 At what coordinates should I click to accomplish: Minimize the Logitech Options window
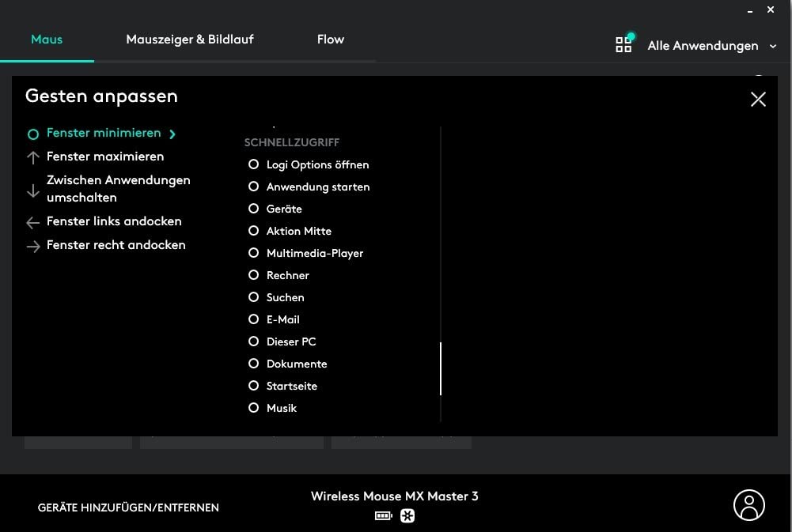point(750,10)
